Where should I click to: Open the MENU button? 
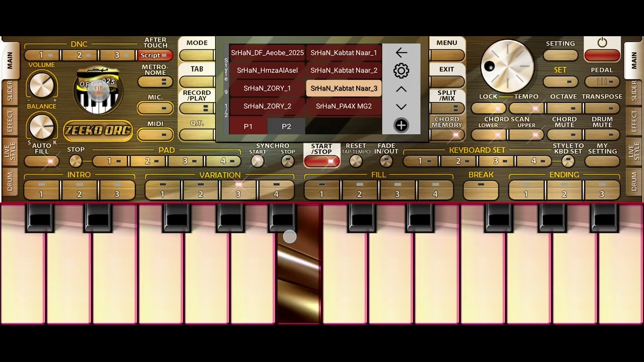[447, 55]
